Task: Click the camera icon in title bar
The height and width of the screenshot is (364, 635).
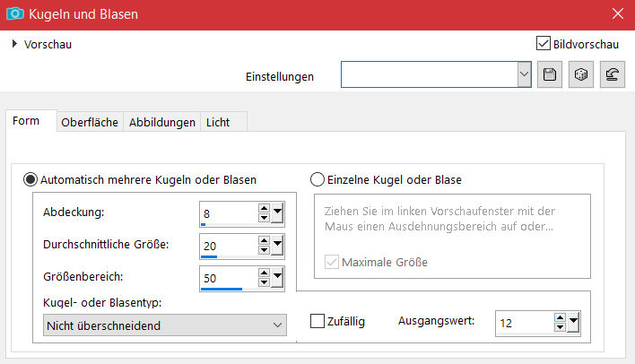Action: [15, 14]
